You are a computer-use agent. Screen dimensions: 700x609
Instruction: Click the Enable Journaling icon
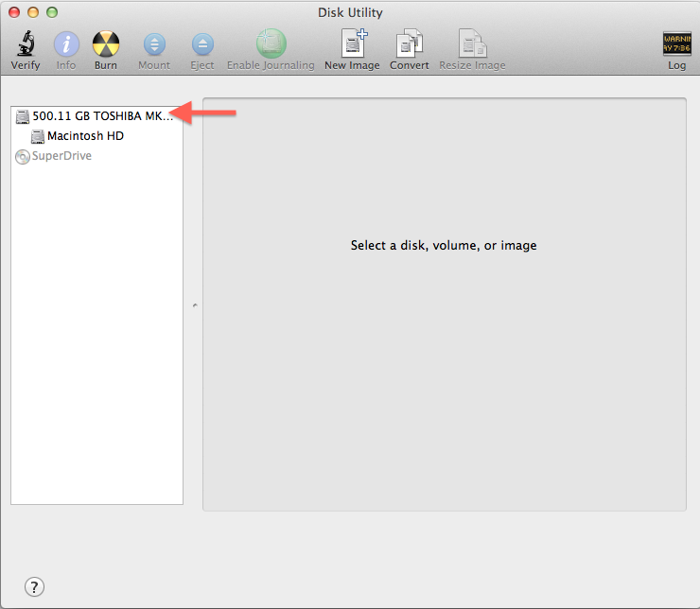[x=271, y=44]
